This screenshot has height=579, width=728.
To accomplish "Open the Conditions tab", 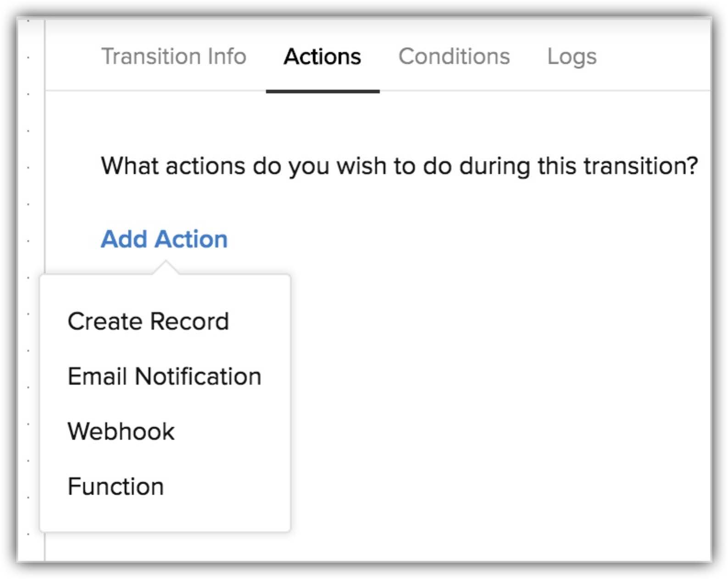I will [x=454, y=57].
